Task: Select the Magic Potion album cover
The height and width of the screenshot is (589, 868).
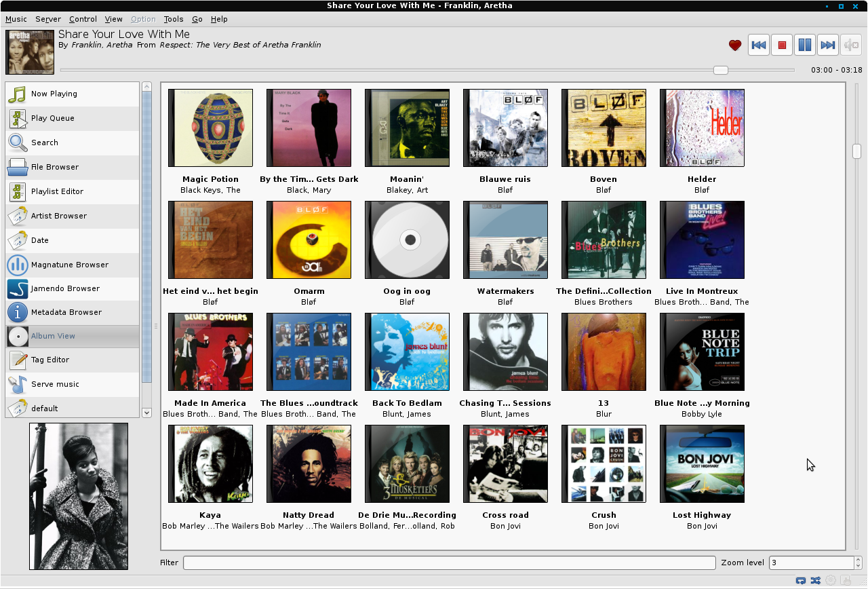Action: (x=210, y=128)
